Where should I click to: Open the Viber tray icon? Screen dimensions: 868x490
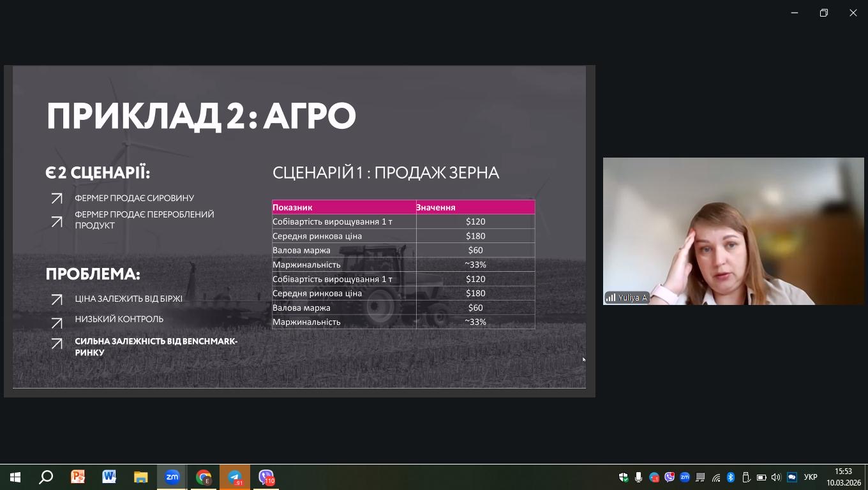pyautogui.click(x=670, y=477)
